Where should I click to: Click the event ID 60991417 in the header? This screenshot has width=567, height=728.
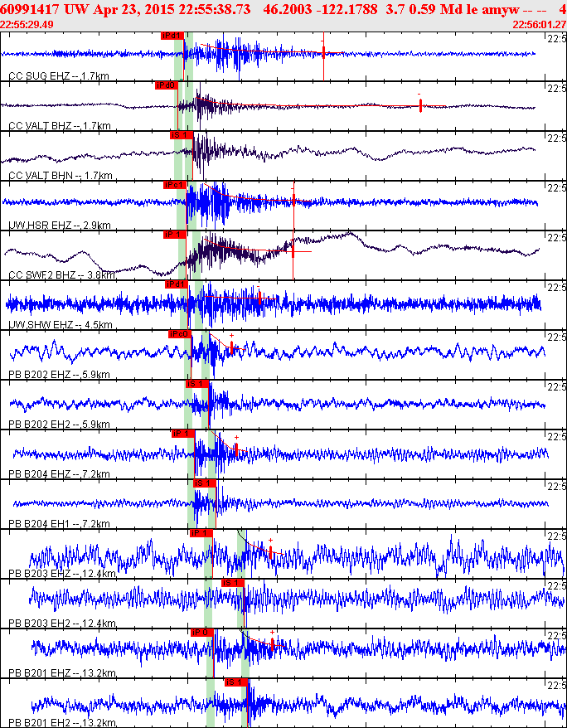point(29,9)
